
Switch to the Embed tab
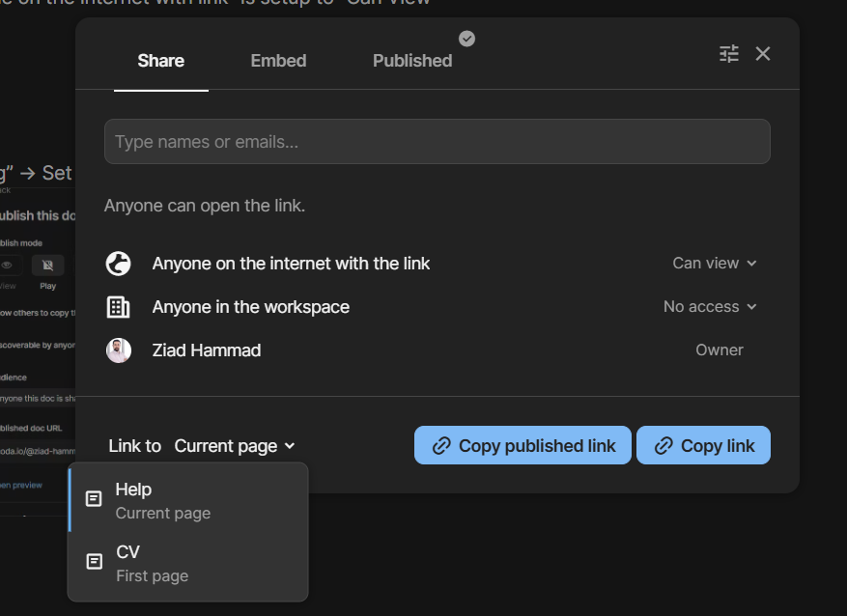tap(278, 61)
